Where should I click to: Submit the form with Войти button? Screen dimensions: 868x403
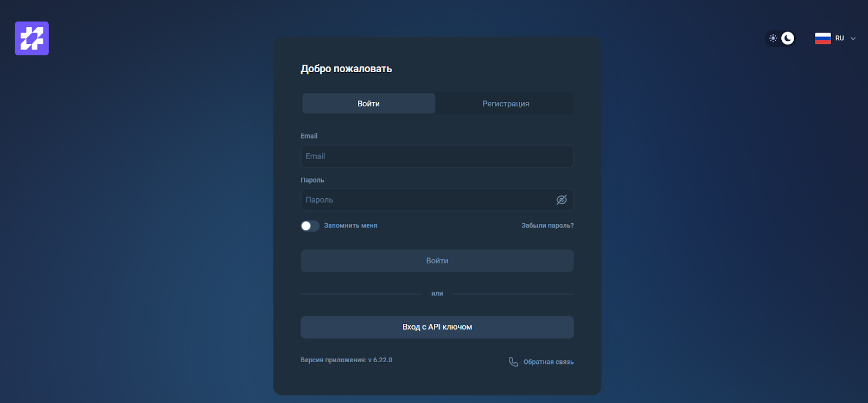[437, 261]
